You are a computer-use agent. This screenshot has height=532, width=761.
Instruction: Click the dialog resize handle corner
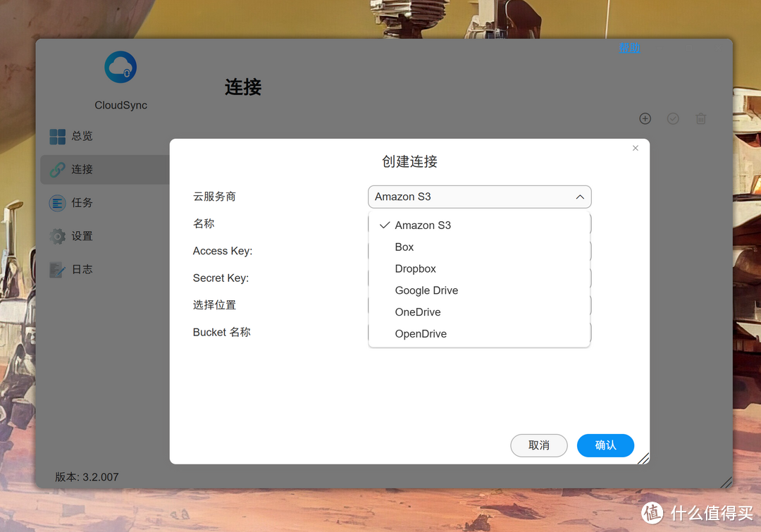[643, 458]
